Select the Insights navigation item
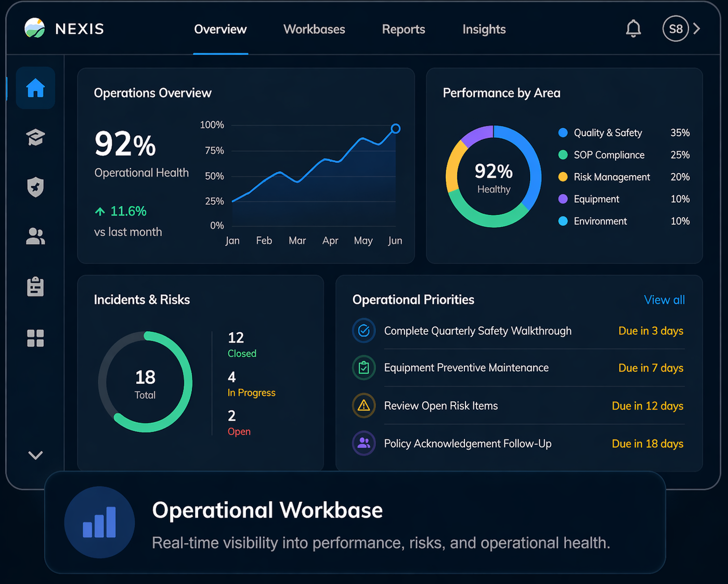Screen dimensions: 728x584 484,29
